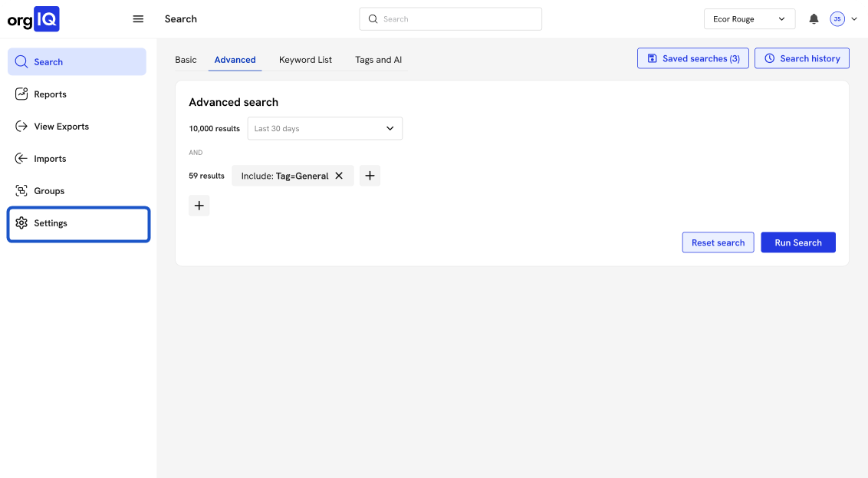Expand the user account menu chevron
868x478 pixels.
coord(854,19)
